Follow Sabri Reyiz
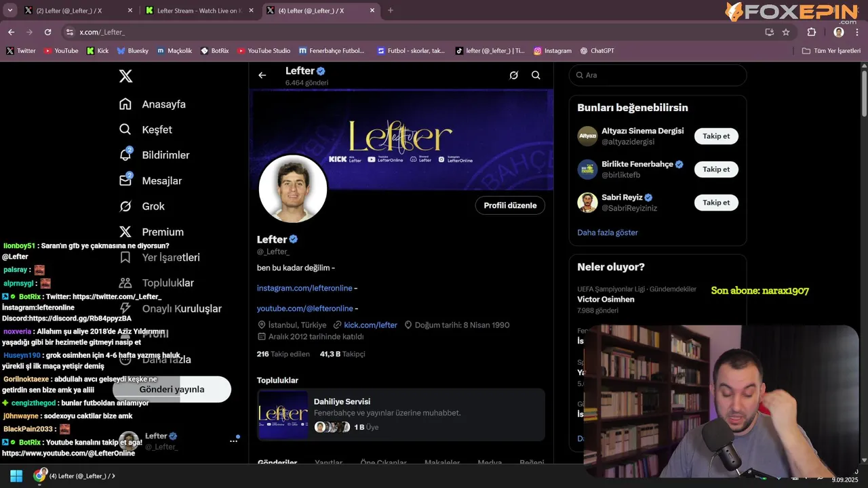This screenshot has height=488, width=868. (x=716, y=203)
